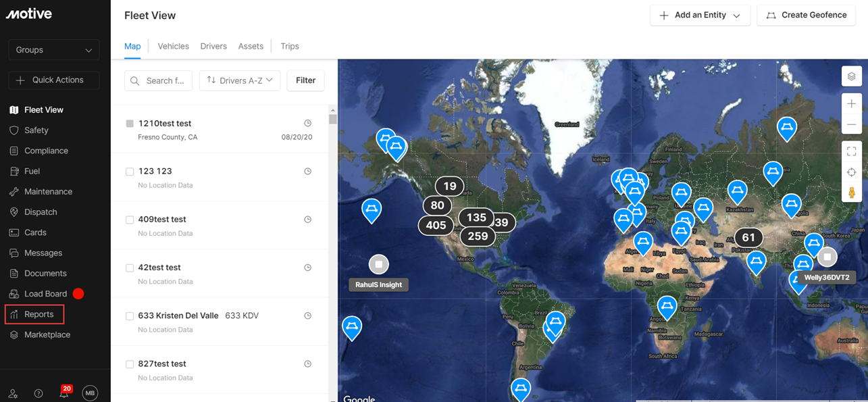Open the map layers control
Screen dimensions: 868x402
coord(851,76)
